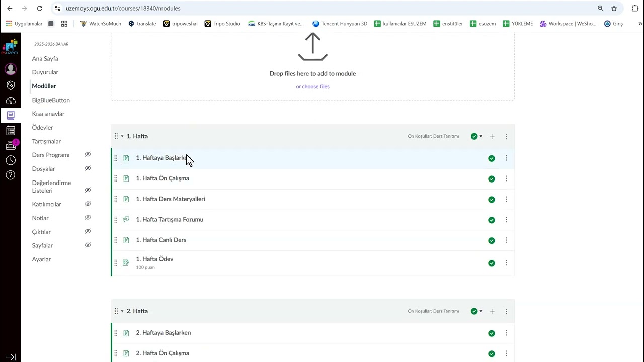
Task: Click discussion icon beside 1. Hafta Tartışma Forumu
Action: tap(126, 219)
